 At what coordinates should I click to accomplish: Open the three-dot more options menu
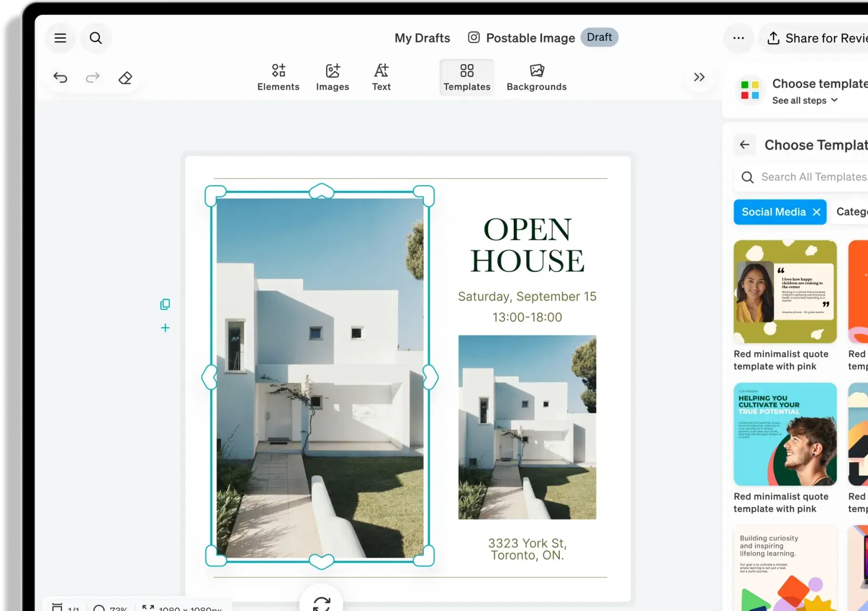[x=738, y=38]
